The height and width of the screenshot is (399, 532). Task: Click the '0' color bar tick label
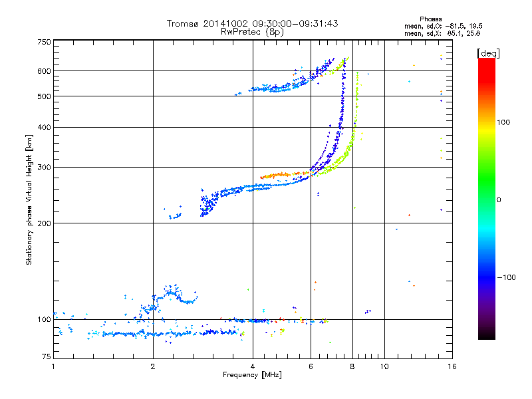[499, 199]
